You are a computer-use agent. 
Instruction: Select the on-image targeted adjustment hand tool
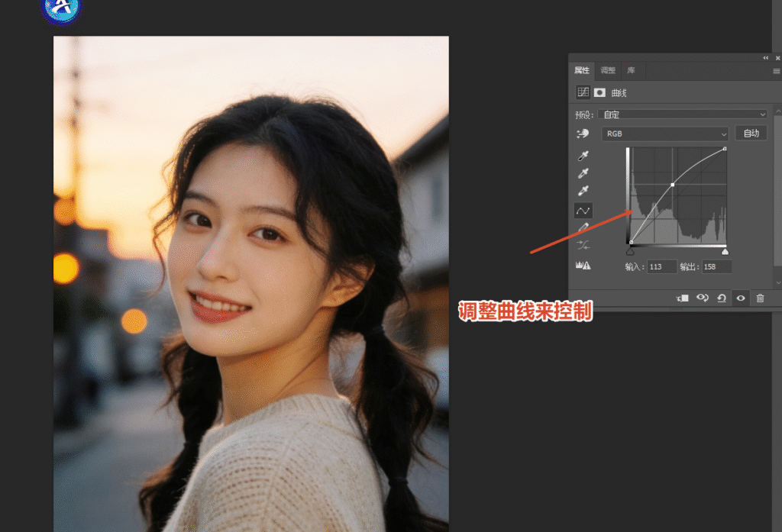click(x=583, y=134)
